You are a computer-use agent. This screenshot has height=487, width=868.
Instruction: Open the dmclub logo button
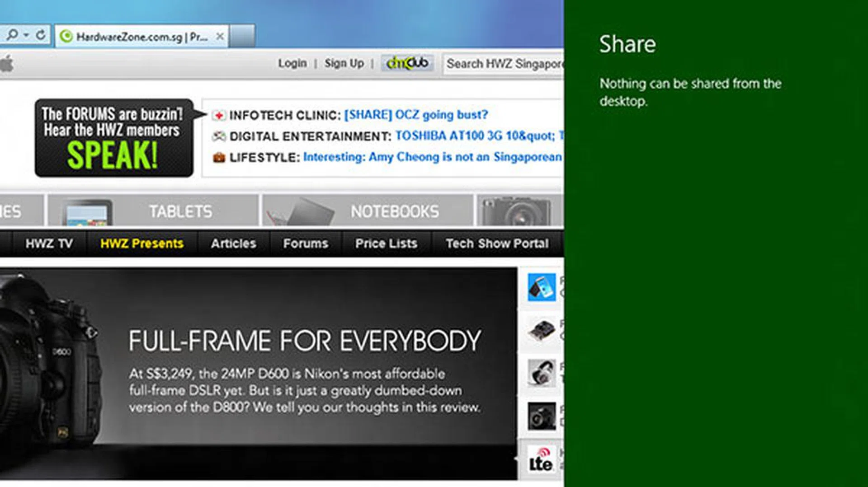407,63
